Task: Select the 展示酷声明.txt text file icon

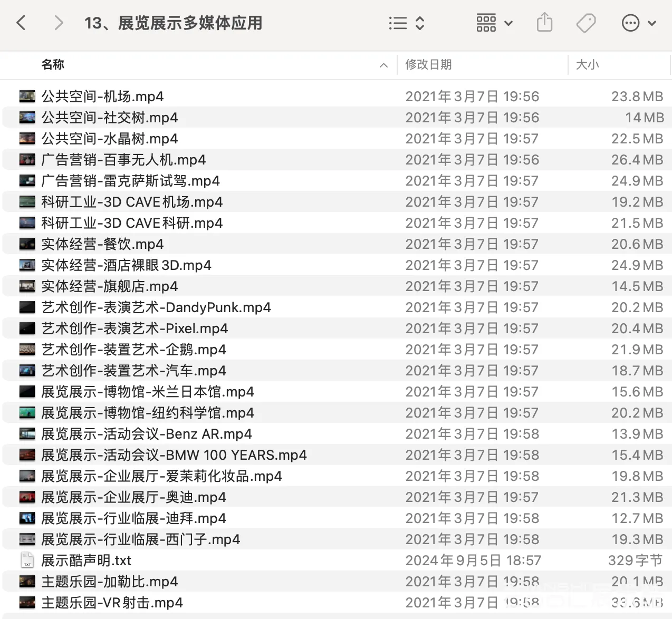Action: (27, 560)
